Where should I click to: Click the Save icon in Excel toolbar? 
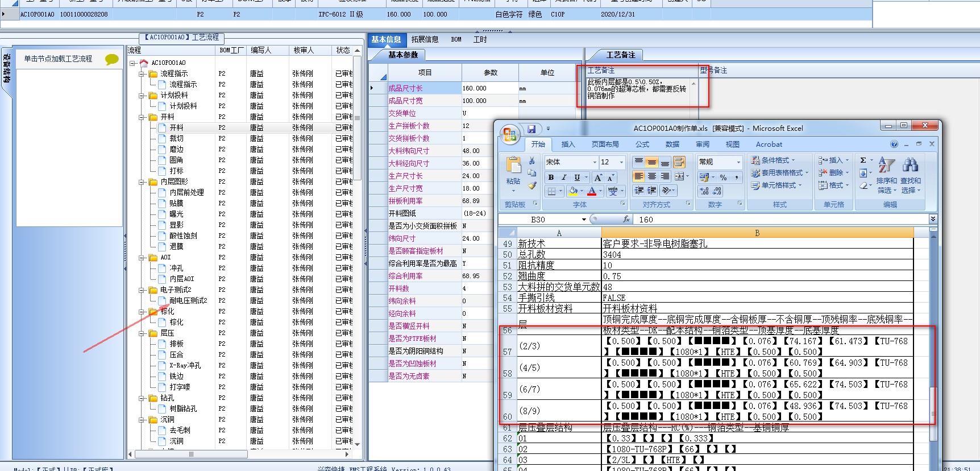coord(531,129)
